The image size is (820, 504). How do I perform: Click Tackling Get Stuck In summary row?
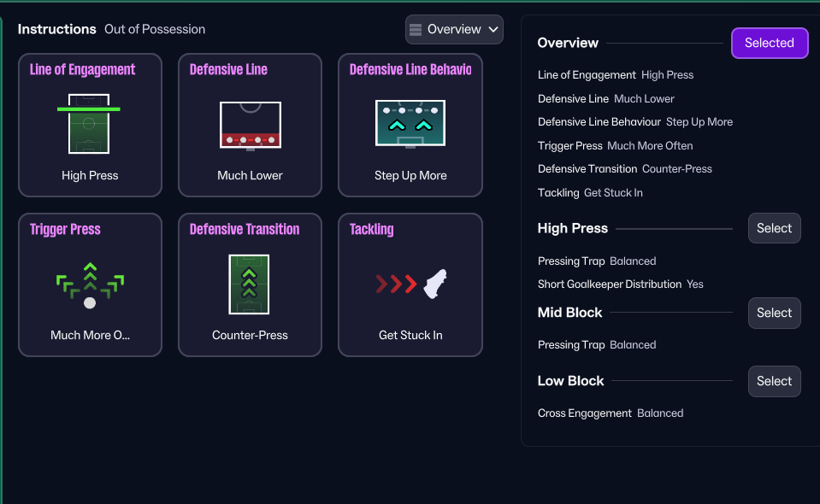590,193
